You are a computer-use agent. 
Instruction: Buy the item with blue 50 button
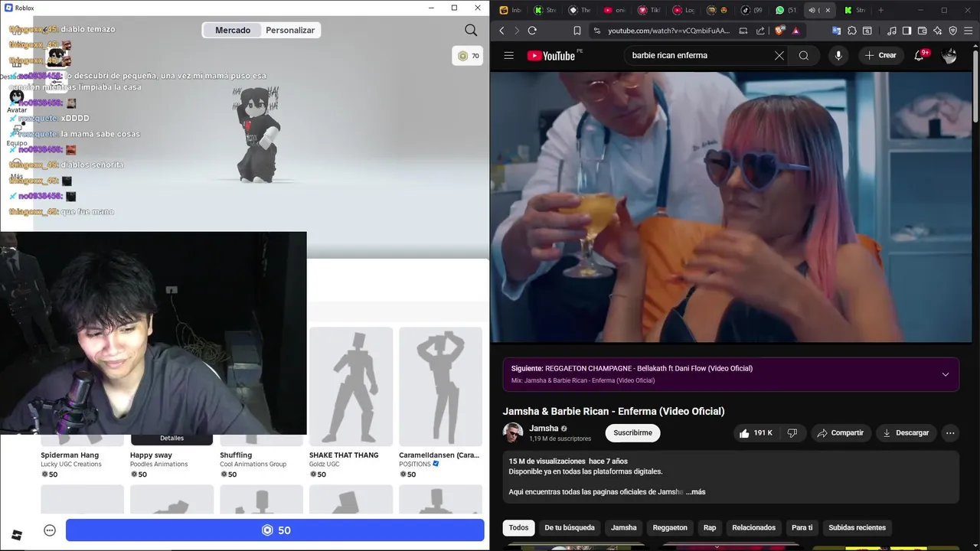(x=275, y=530)
